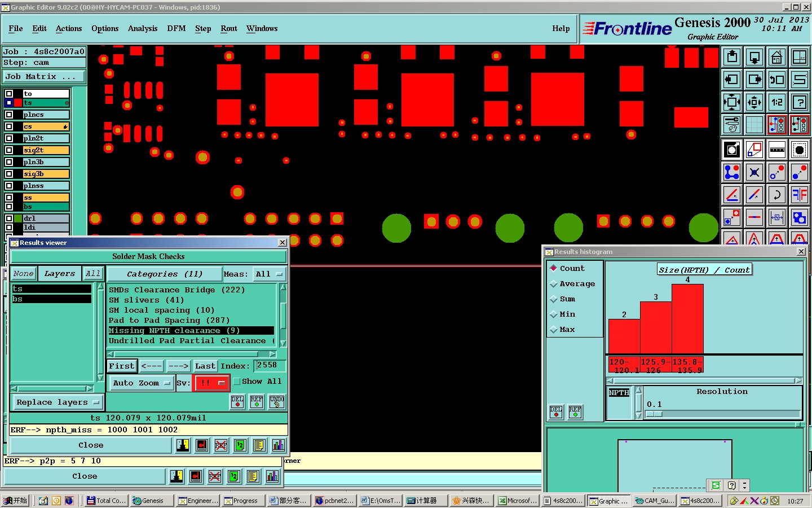Click the pan left arrow icon
This screenshot has width=812, height=508.
tap(732, 80)
